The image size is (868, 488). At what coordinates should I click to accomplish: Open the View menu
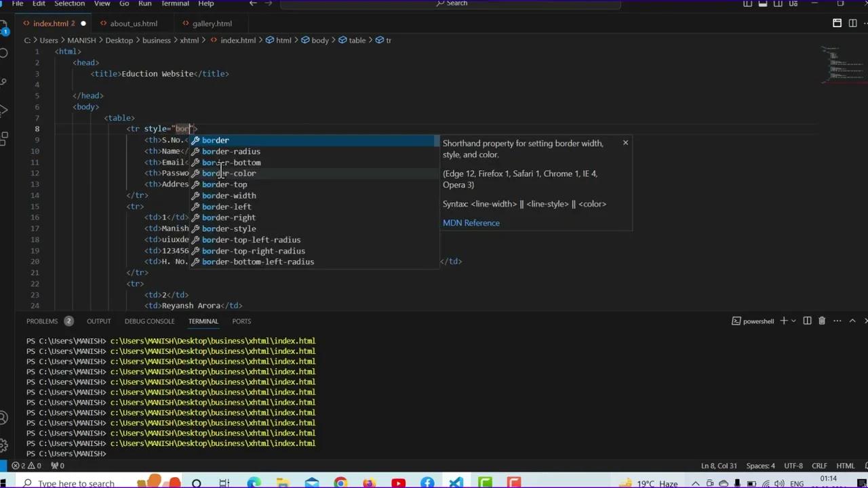click(102, 3)
